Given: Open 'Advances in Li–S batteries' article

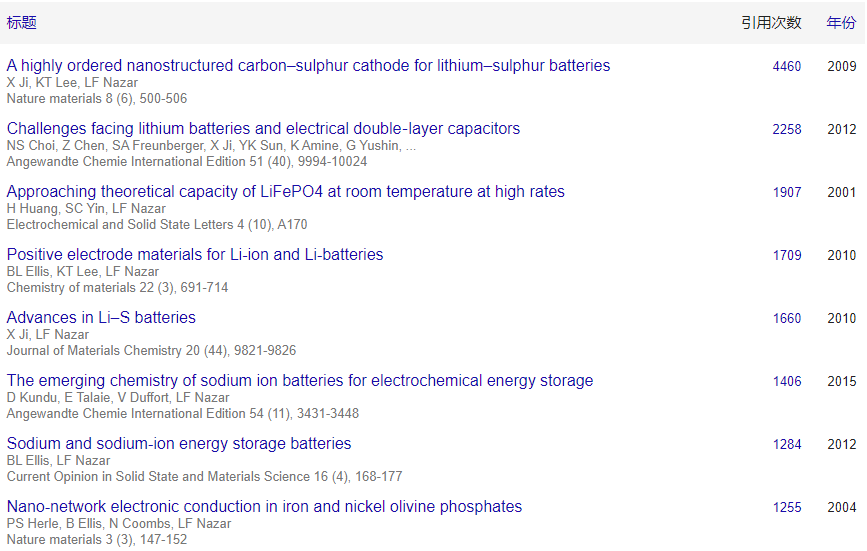Looking at the screenshot, I should tap(101, 317).
